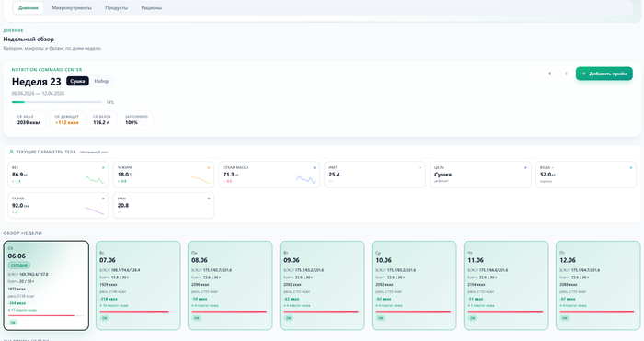
Task: Click the 2104 ккал value on 11.06
Action: click(x=477, y=284)
